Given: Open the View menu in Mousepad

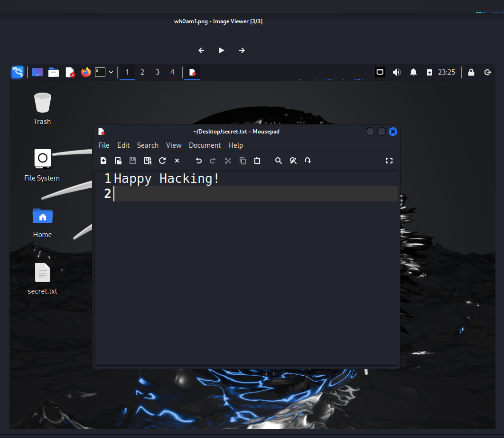Looking at the screenshot, I should pos(174,145).
